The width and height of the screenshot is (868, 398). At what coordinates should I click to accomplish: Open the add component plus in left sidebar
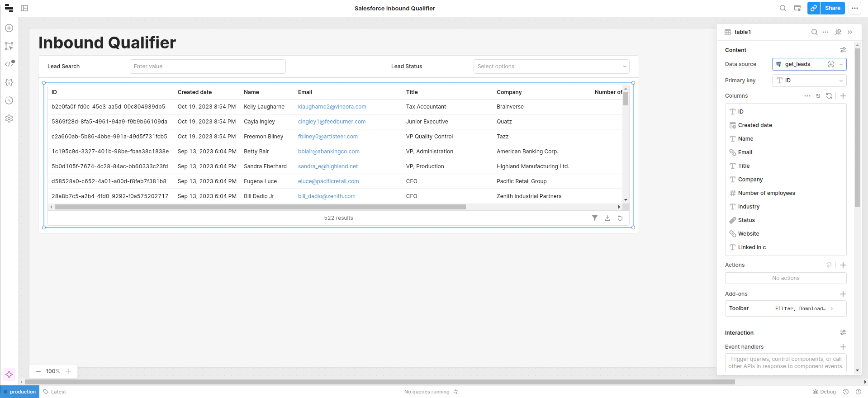[x=9, y=28]
